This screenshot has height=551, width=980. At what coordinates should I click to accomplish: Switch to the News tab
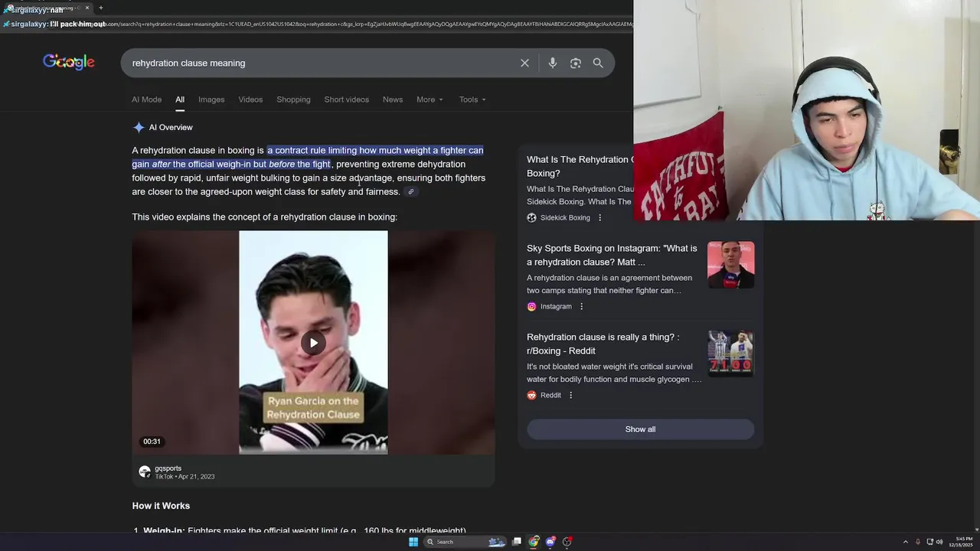tap(393, 99)
